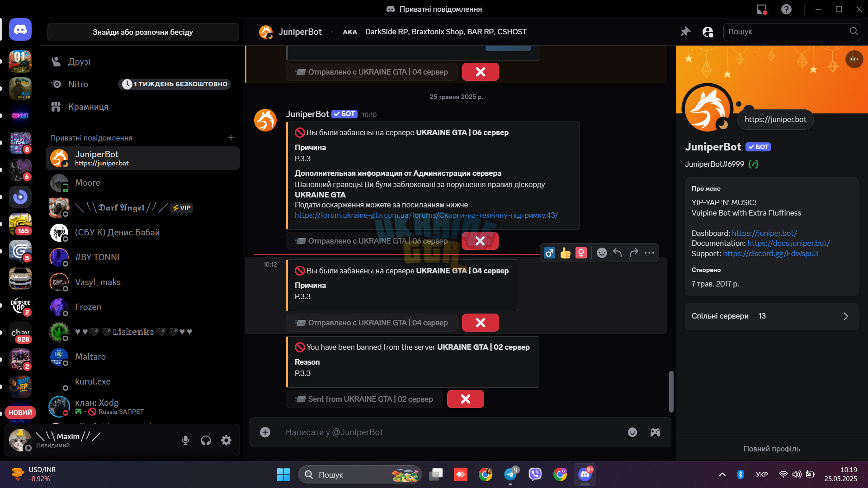Open the forum.ukraine-gta.com.ua appeal link
Viewport: 868px width, 488px height.
tap(426, 215)
